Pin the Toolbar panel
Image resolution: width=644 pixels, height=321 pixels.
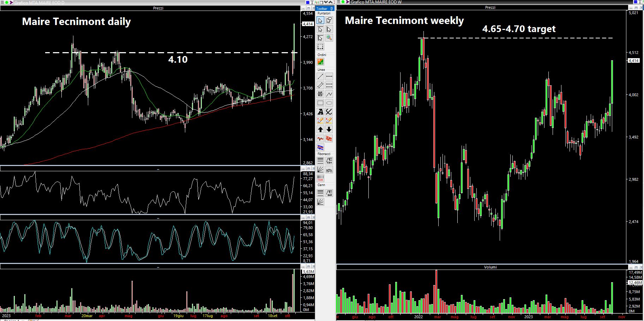(x=332, y=8)
